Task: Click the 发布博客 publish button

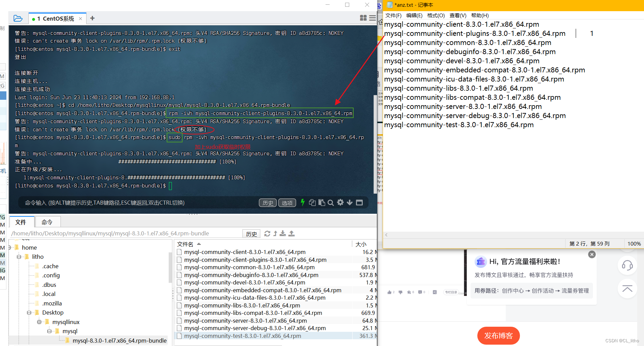Action: point(498,336)
